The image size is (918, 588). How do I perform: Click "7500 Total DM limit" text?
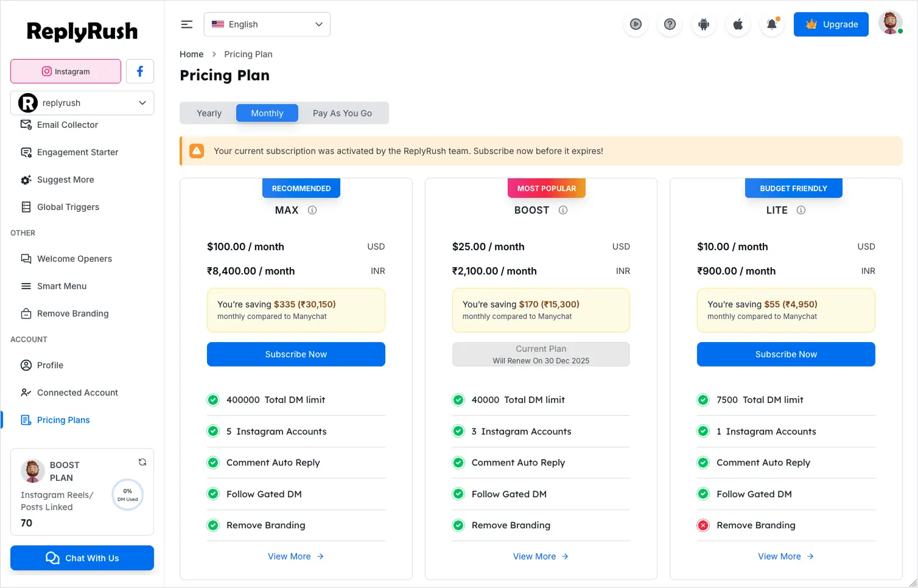click(x=760, y=400)
